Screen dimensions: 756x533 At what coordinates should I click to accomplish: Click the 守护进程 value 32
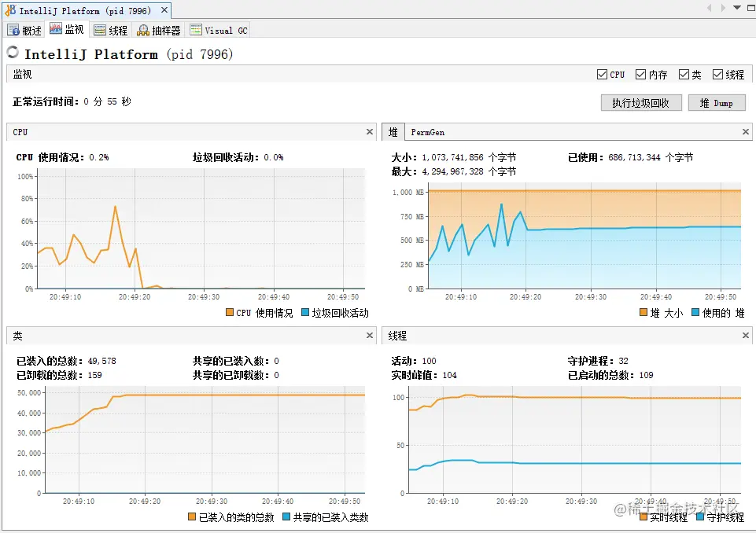[623, 361]
